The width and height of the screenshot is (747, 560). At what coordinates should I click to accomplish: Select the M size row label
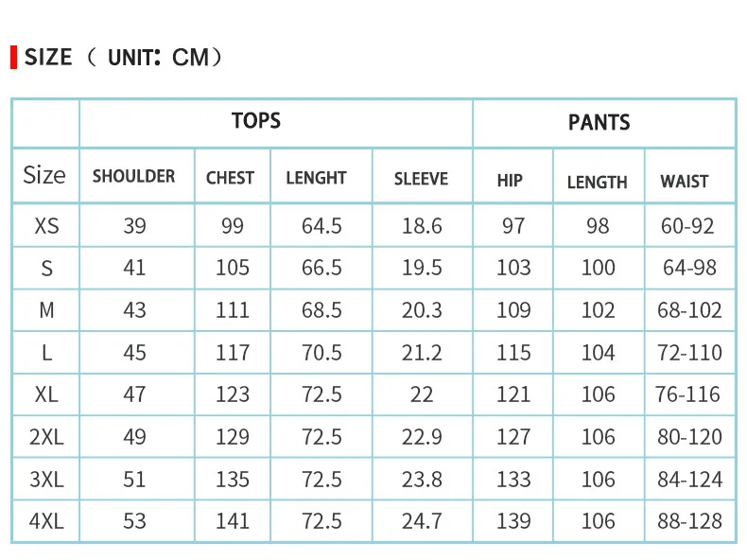click(46, 310)
